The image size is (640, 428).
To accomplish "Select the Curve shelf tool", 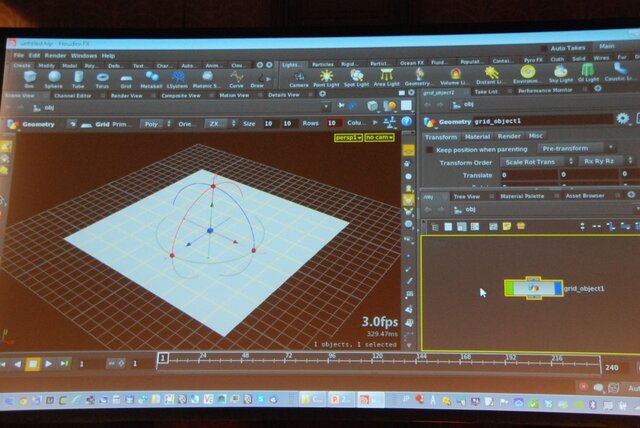I will click(x=236, y=79).
